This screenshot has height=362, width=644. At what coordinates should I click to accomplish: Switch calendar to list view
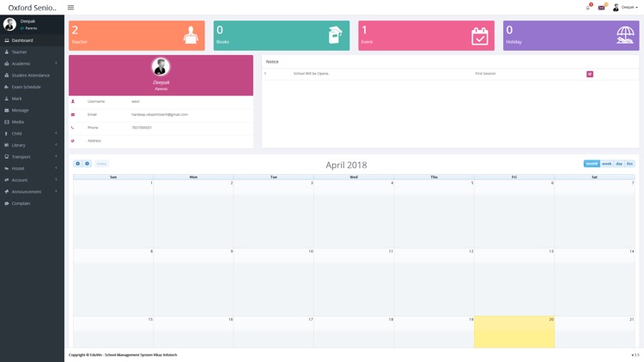629,163
